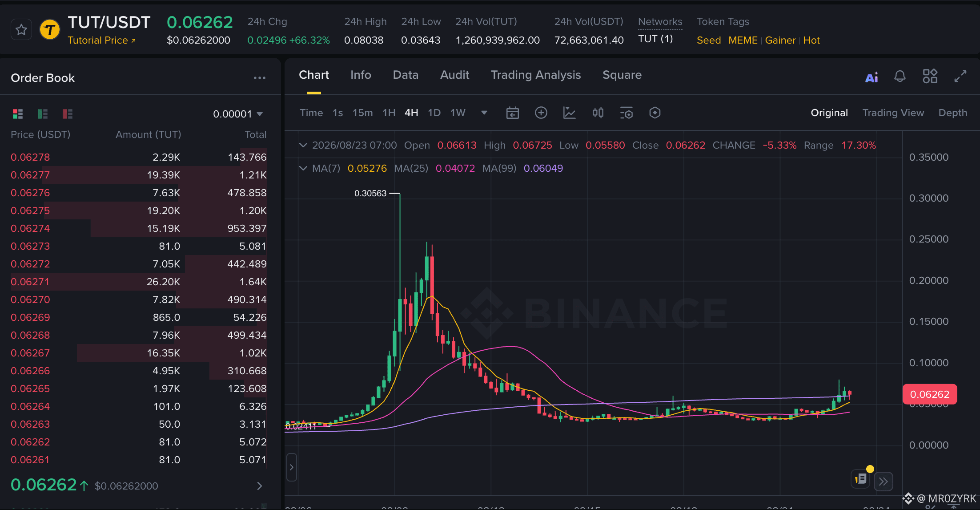Open the AI analysis icon
This screenshot has width=980, height=510.
pos(872,77)
